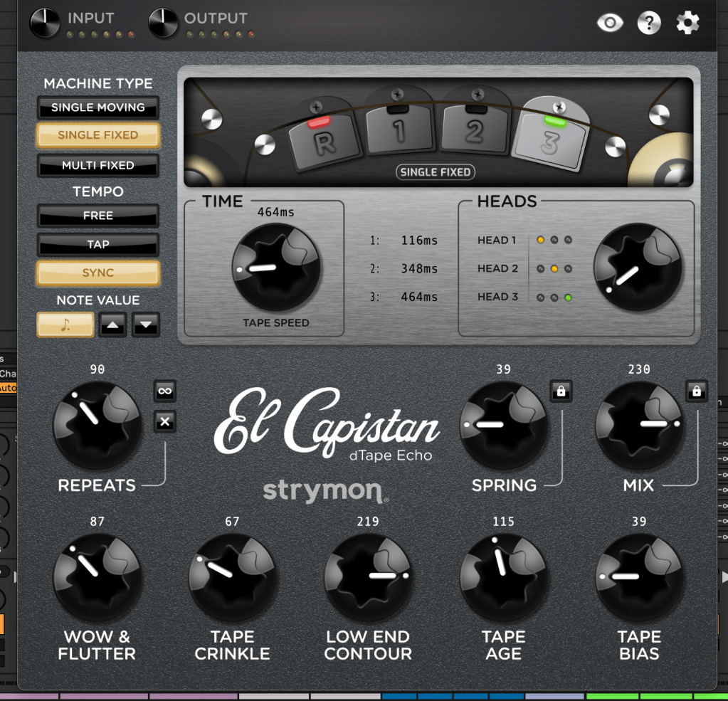Click the Heads selector knob
The image size is (728, 701).
click(638, 268)
